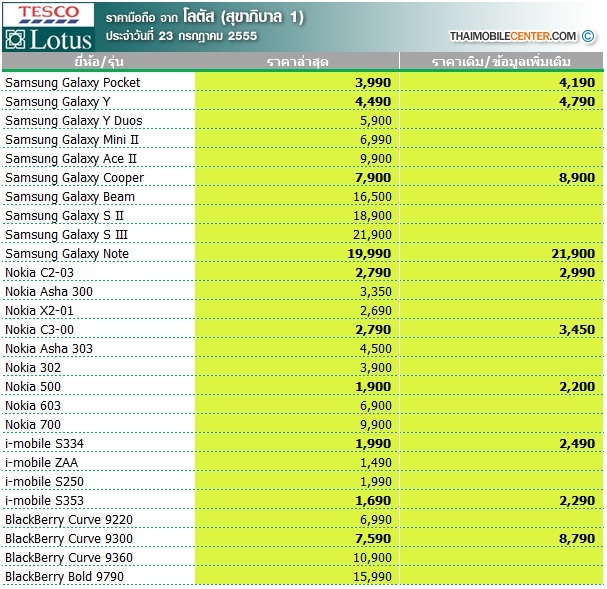The height and width of the screenshot is (589, 607).
Task: Click BlackBerry Bold 9790 price 15,990
Action: pyautogui.click(x=372, y=576)
